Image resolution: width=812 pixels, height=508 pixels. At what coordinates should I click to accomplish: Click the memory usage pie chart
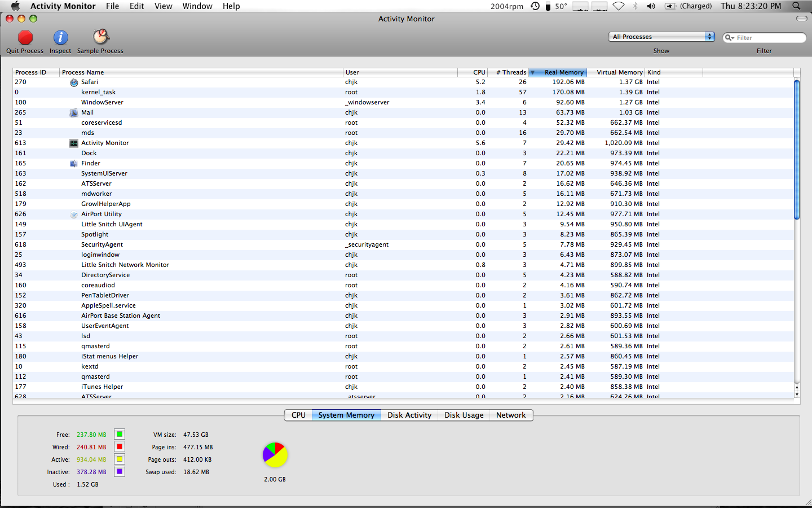coord(275,455)
